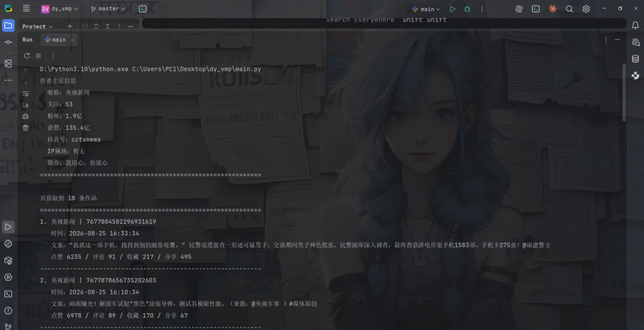Start debugging with the green bug icon
Image resolution: width=644 pixels, height=330 pixels.
click(x=467, y=9)
